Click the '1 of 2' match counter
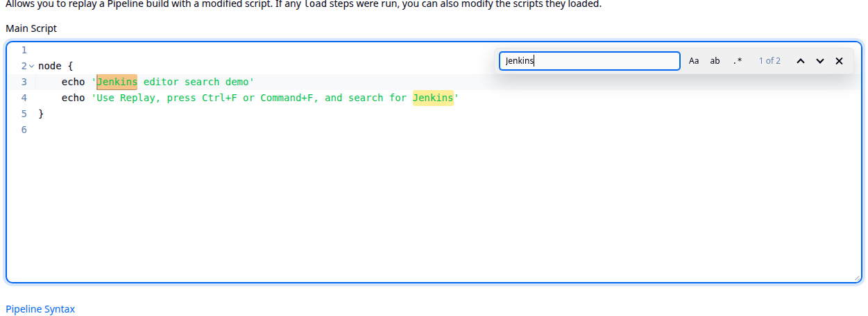This screenshot has height=316, width=868. pos(769,61)
